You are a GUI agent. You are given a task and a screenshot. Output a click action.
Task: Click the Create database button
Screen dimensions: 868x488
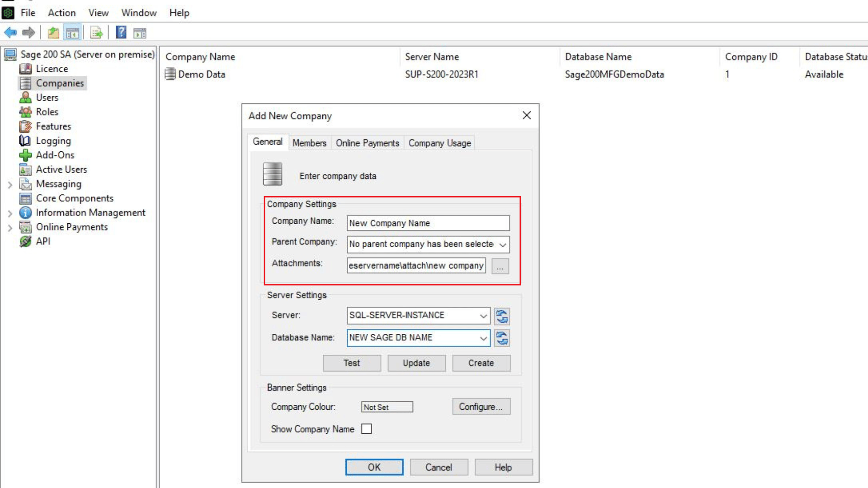tap(481, 363)
